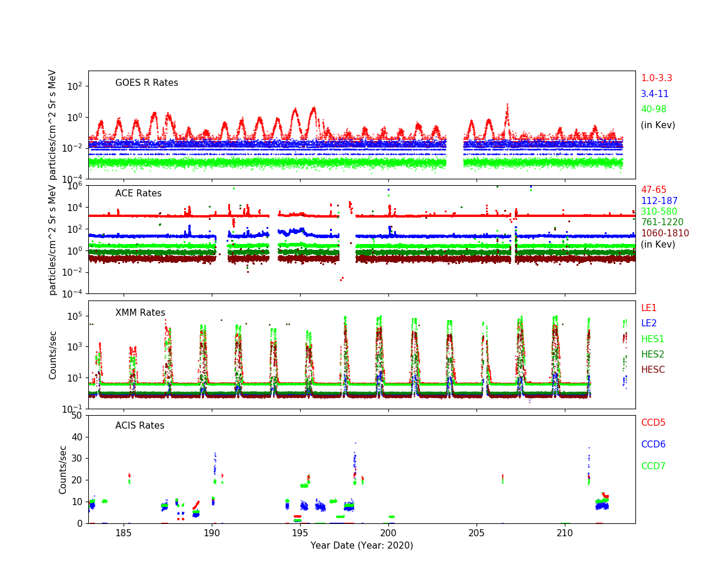Image resolution: width=706 pixels, height=588 pixels.
Task: Click the blue 112-187 legend label
Action: click(659, 201)
